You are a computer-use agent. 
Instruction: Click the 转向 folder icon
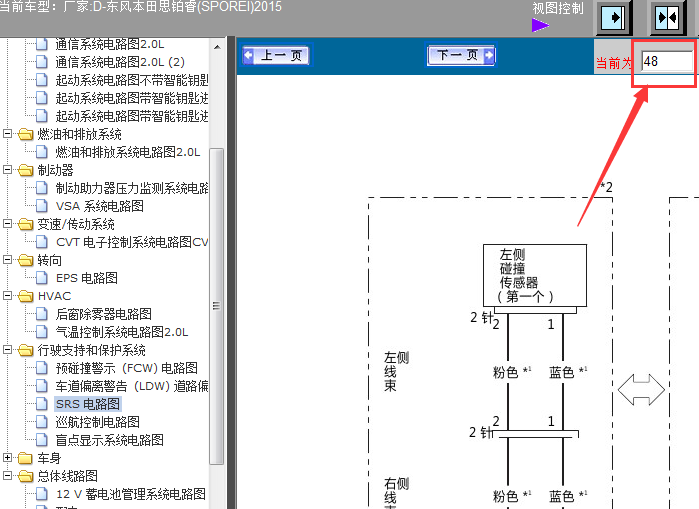26,260
